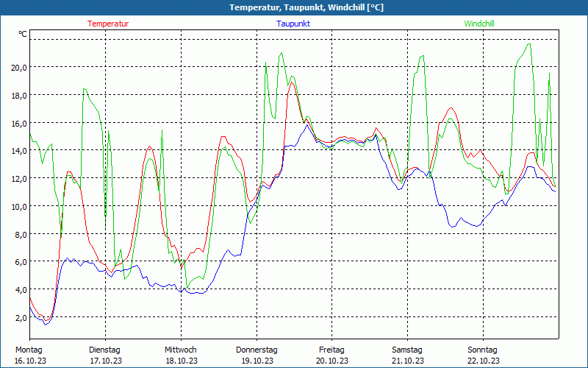Select the Mittwoch day label
588x368 pixels.
click(180, 350)
